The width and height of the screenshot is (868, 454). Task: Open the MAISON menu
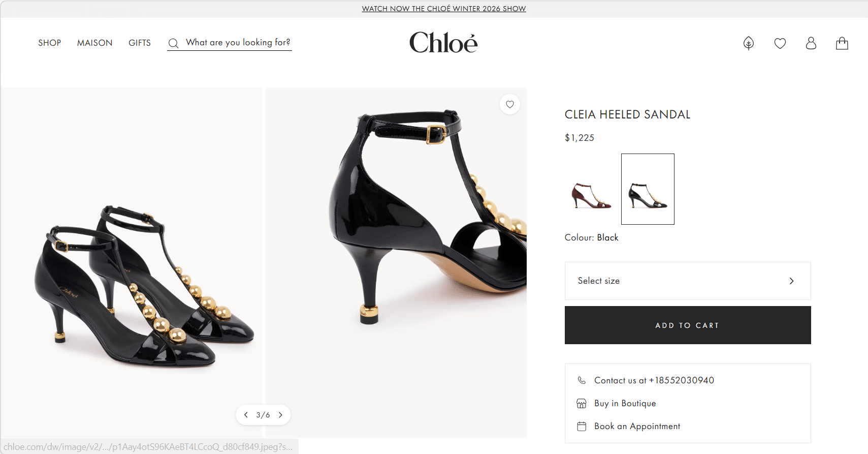coord(94,43)
